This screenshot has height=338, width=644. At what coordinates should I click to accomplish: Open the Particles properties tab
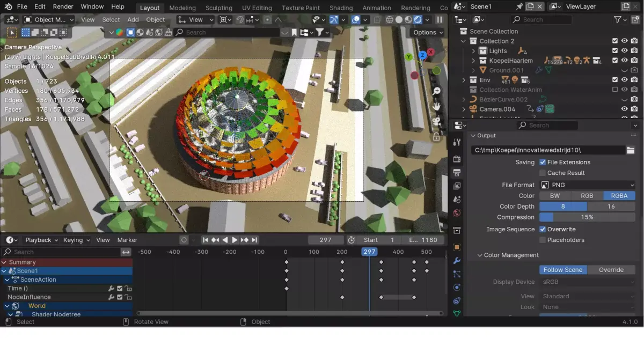pos(457,274)
